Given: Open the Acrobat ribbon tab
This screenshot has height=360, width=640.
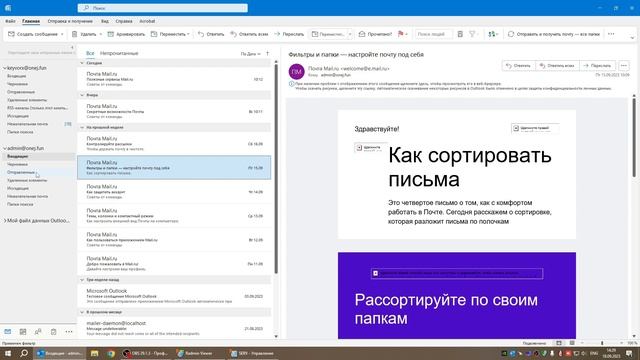Looking at the screenshot, I should tap(147, 21).
